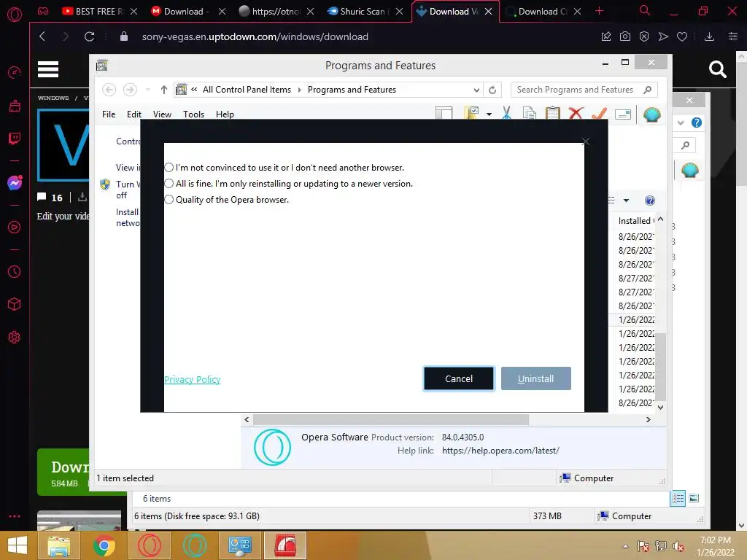This screenshot has width=747, height=560.
Task: Open a new Opera browser tab
Action: tap(599, 11)
